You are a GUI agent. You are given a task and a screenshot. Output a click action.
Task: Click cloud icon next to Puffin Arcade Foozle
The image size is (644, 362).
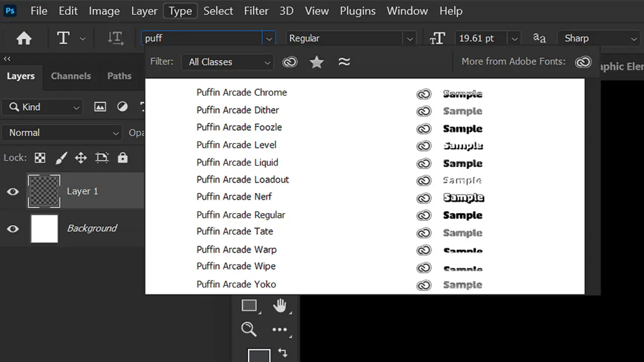click(424, 129)
